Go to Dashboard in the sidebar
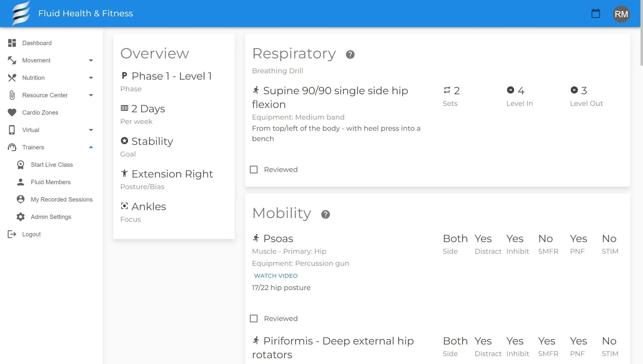The height and width of the screenshot is (364, 643). pos(51,43)
